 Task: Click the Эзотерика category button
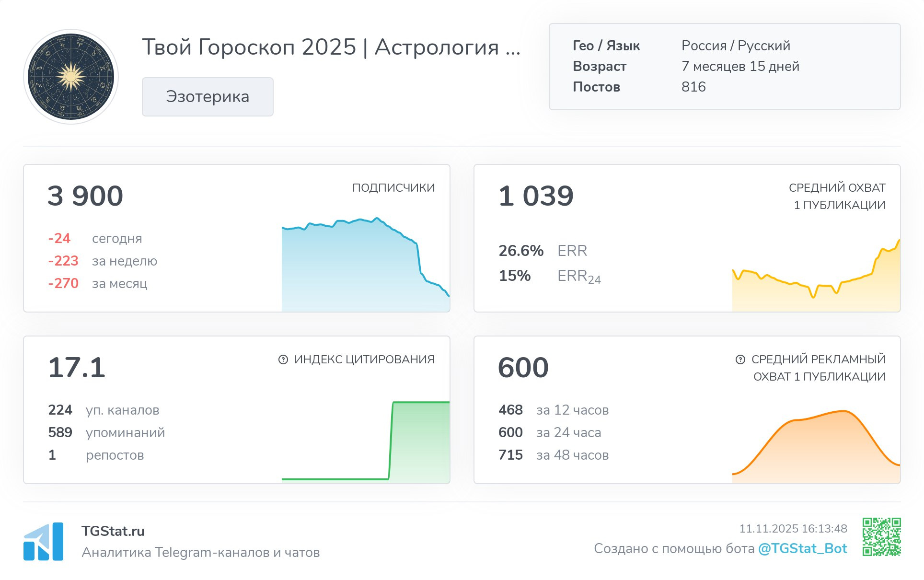208,97
